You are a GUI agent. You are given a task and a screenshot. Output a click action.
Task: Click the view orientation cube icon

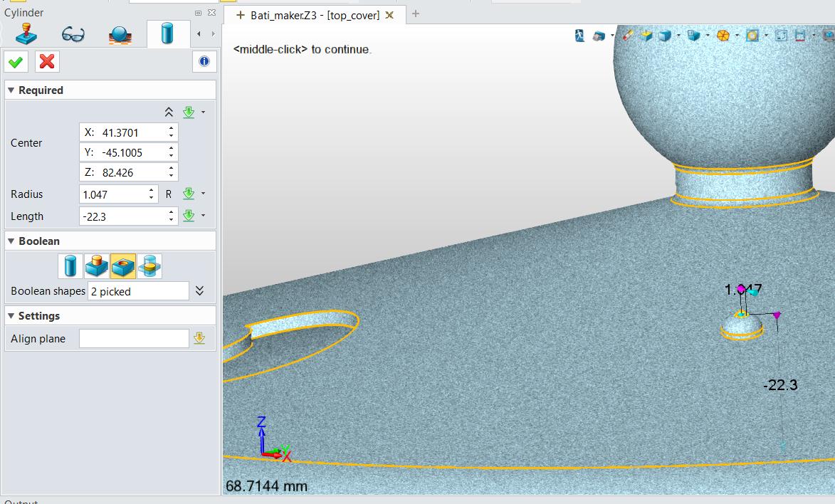693,36
